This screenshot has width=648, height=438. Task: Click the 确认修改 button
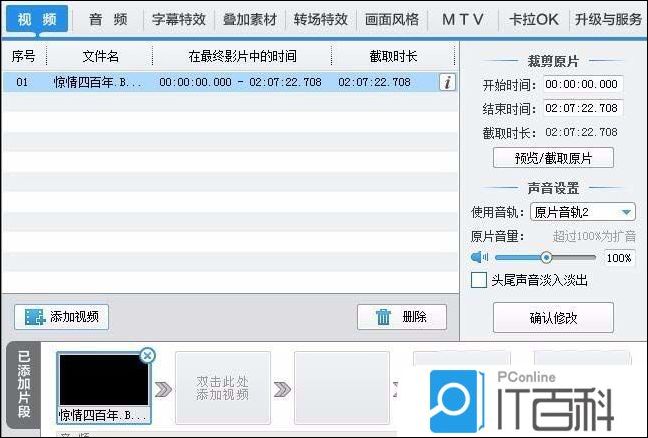pyautogui.click(x=553, y=317)
